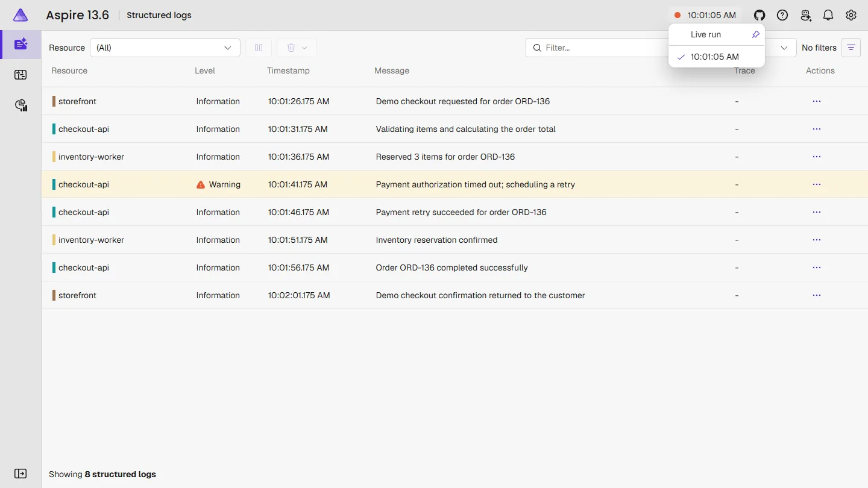Screen dimensions: 868x488
Task: Open actions for 'confirmation returned to the customer' row
Action: pyautogui.click(x=817, y=295)
